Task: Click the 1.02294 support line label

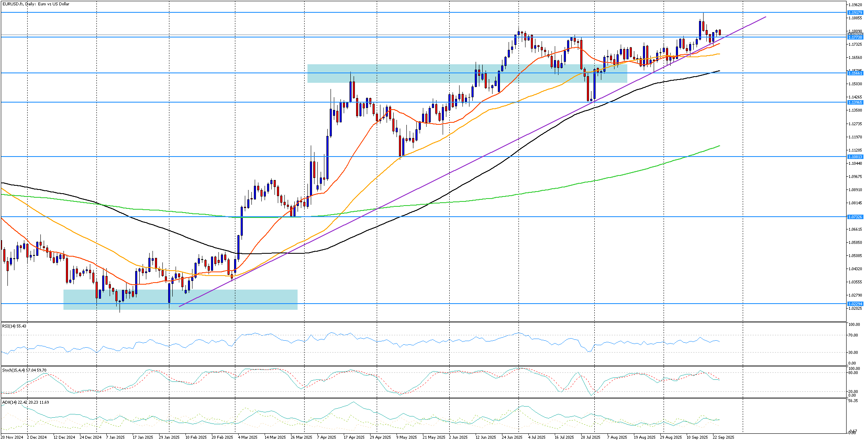Action: point(855,304)
